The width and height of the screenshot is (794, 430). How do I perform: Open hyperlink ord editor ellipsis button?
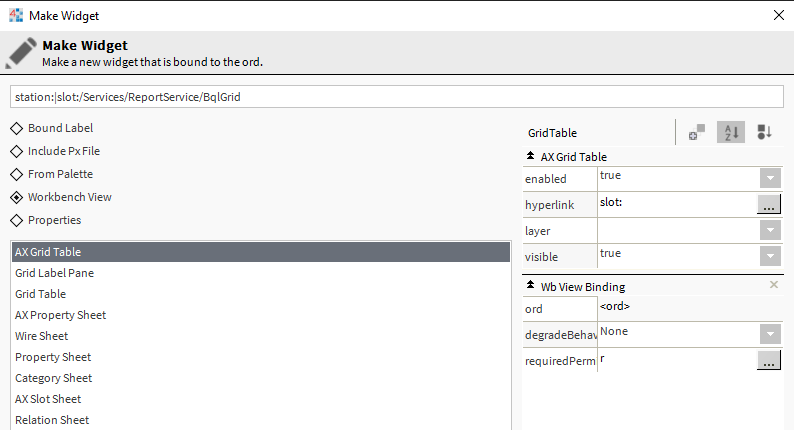pyautogui.click(x=768, y=204)
